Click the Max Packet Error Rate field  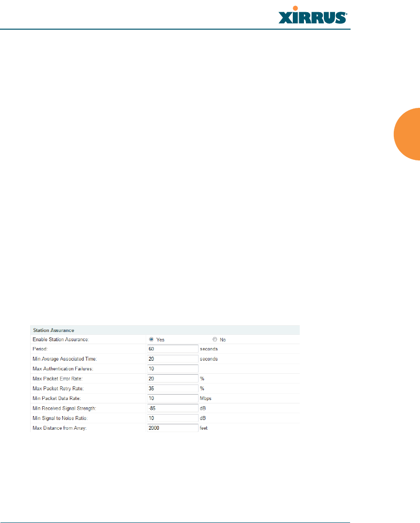pyautogui.click(x=172, y=379)
